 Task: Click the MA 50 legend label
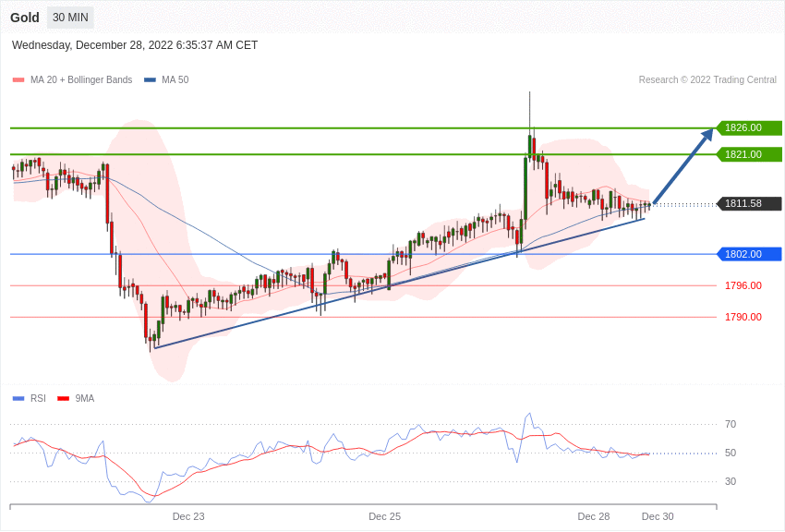175,79
